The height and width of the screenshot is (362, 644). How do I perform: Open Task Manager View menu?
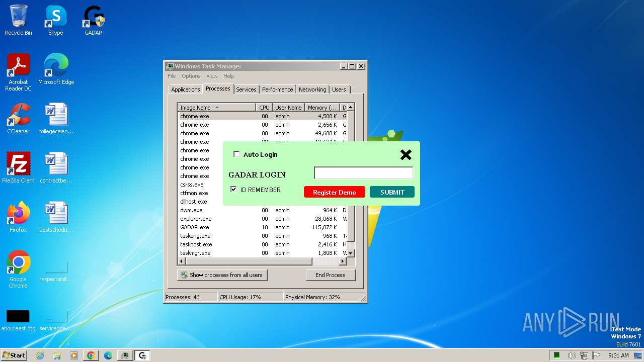[x=212, y=76]
